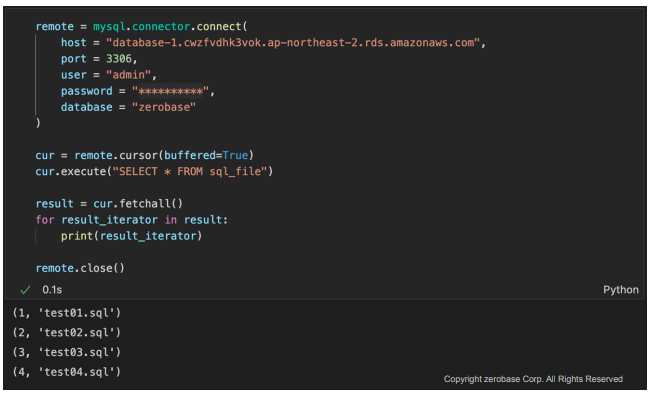Click the result = cur.fetchall() line
This screenshot has width=652, height=395.
[x=109, y=204]
